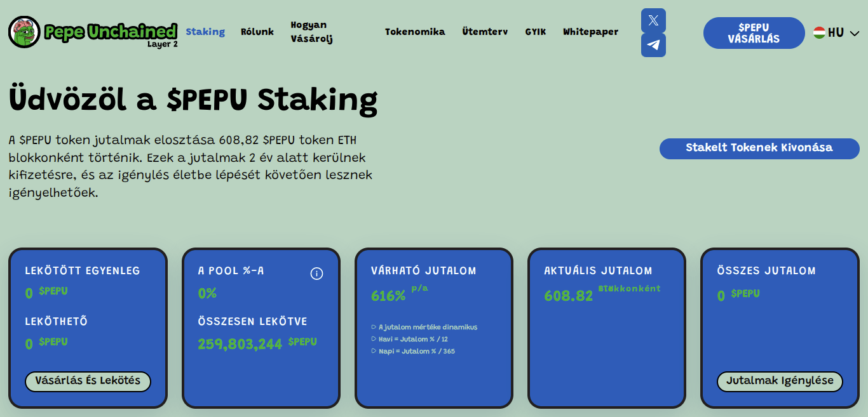The height and width of the screenshot is (417, 868).
Task: Expand the language chevron next to HU
Action: [855, 33]
